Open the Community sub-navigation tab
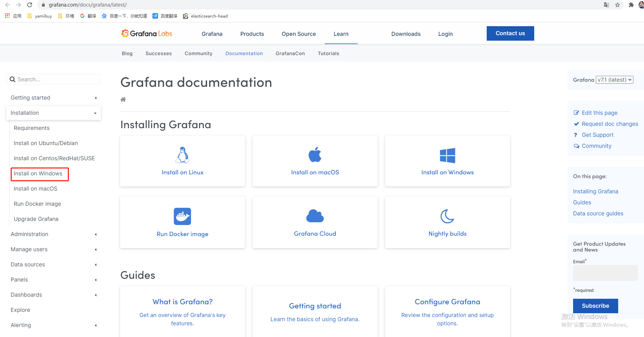The image size is (644, 337). [198, 53]
